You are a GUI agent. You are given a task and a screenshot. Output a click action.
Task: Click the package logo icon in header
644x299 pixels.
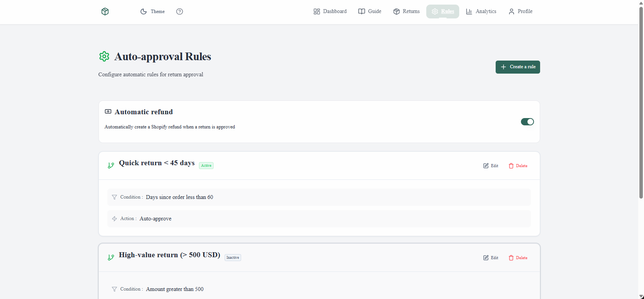pos(105,11)
